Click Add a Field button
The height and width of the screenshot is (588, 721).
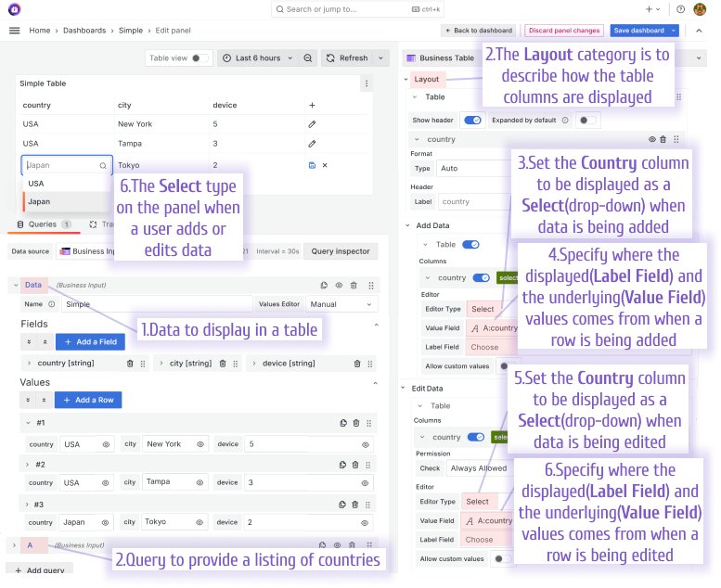[90, 341]
